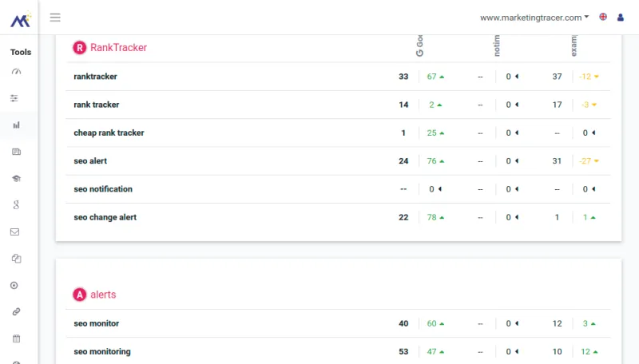Open the link chain icon in sidebar

click(x=16, y=312)
